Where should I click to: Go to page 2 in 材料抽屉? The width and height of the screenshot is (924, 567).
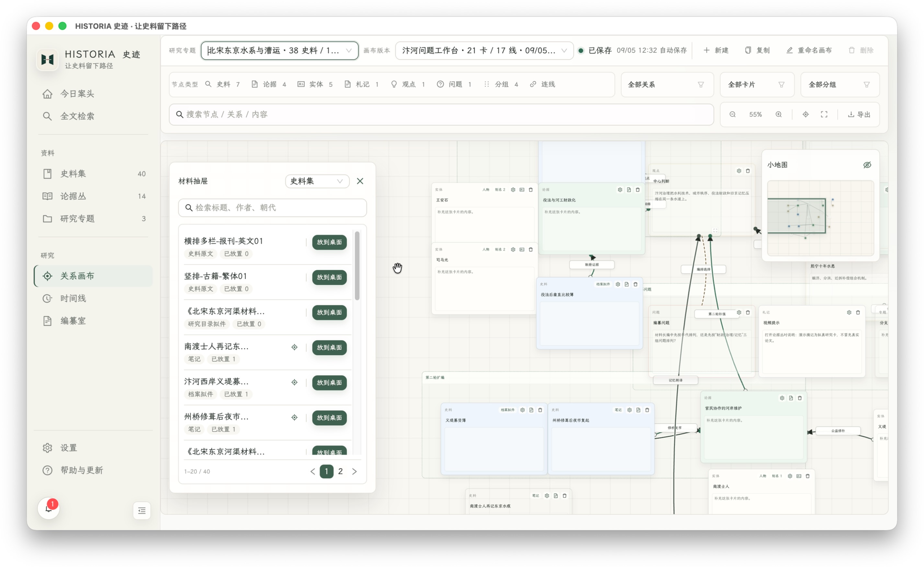pyautogui.click(x=340, y=471)
